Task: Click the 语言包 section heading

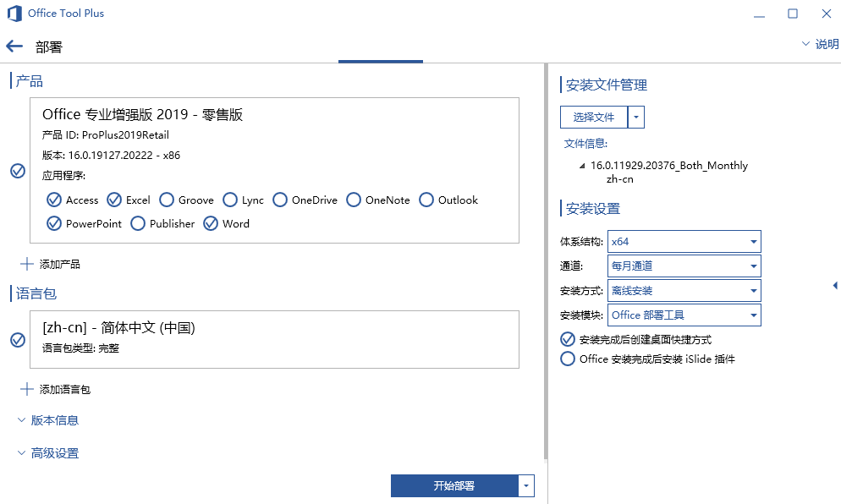Action: click(x=36, y=293)
